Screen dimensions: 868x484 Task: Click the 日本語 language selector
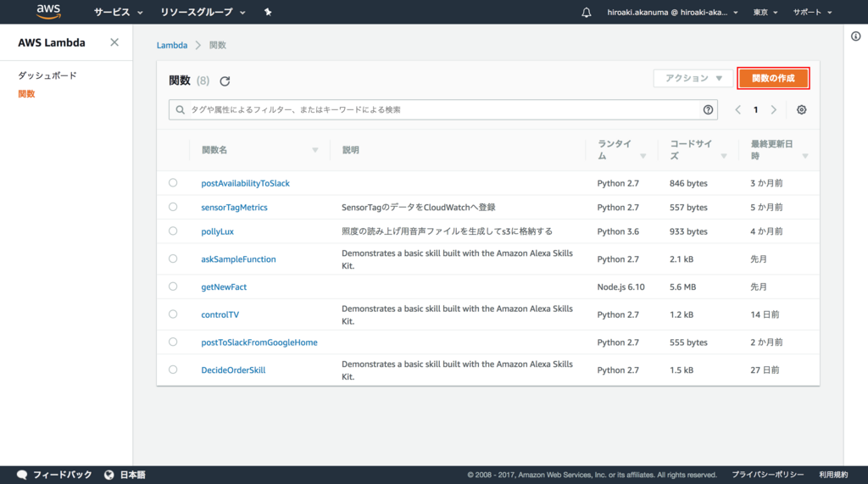tap(132, 475)
